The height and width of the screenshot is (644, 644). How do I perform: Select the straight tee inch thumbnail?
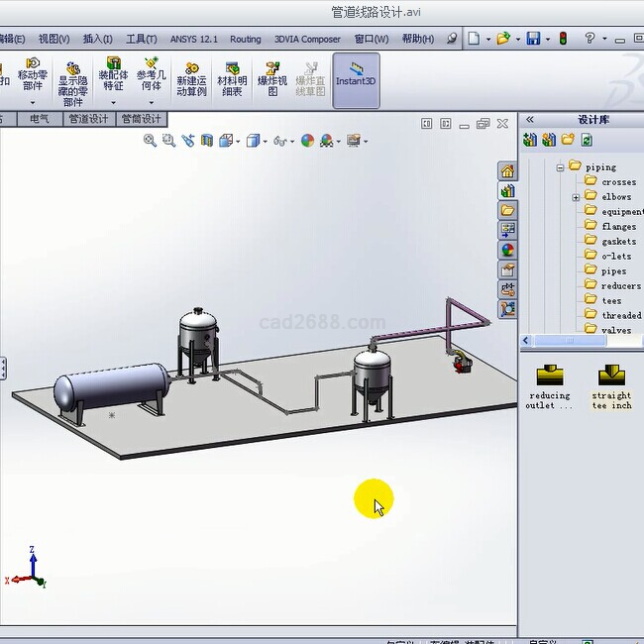click(611, 386)
